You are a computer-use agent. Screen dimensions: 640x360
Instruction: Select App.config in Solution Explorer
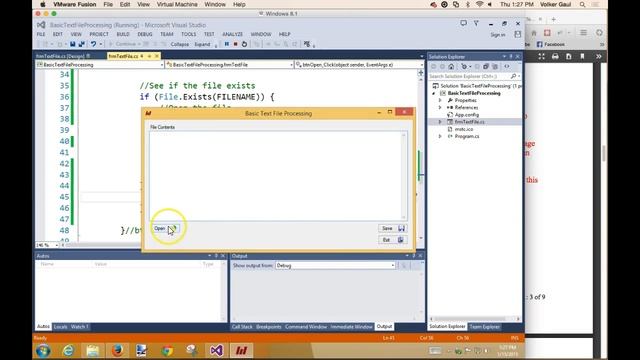pos(467,115)
